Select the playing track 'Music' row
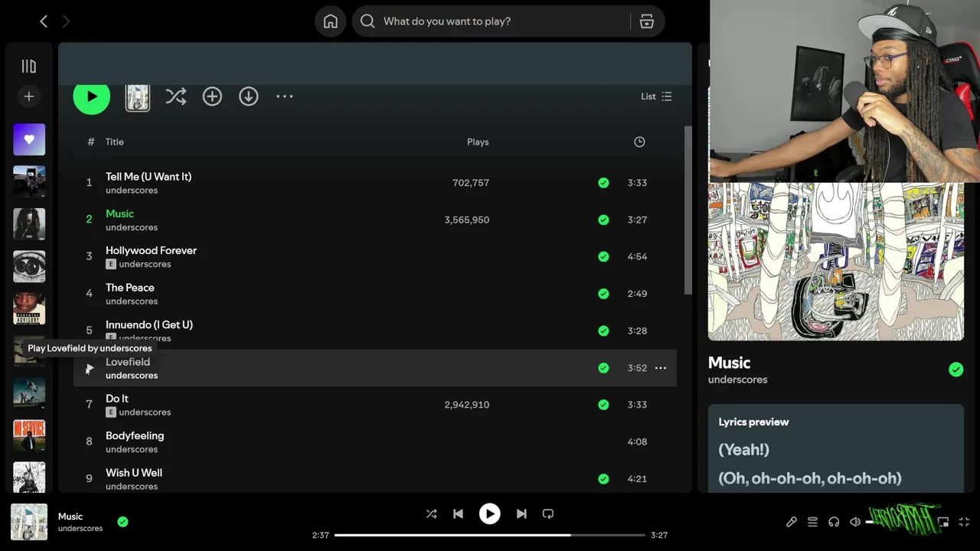Viewport: 980px width, 551px height. [x=375, y=220]
